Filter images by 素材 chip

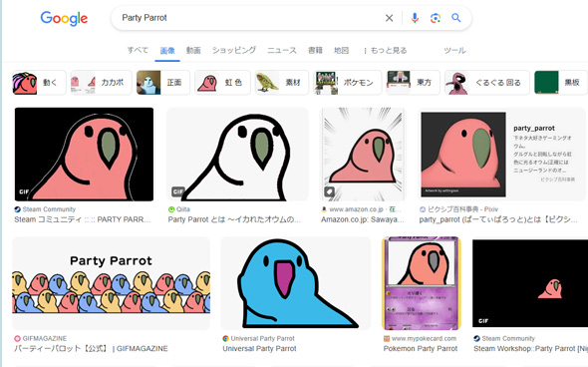[x=282, y=83]
